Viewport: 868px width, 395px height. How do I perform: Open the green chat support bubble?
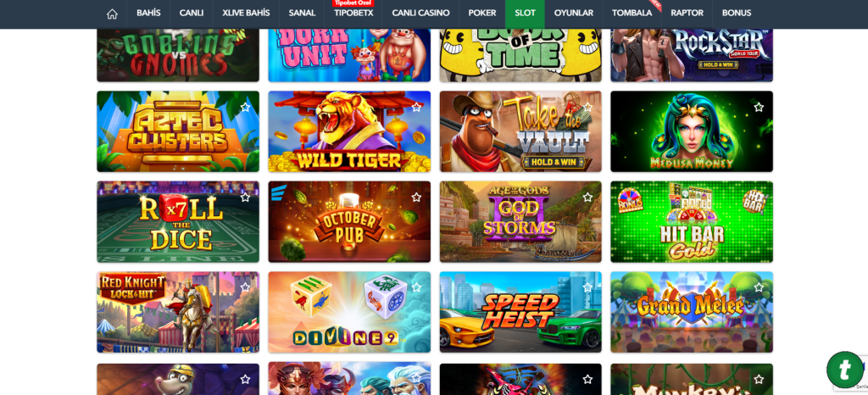845,370
